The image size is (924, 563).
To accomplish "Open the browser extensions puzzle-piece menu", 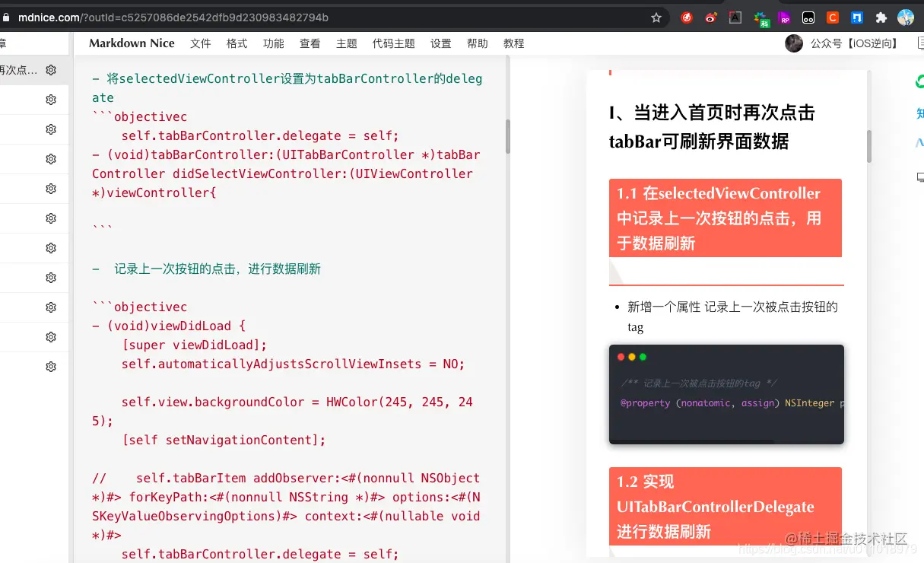I will (x=881, y=17).
